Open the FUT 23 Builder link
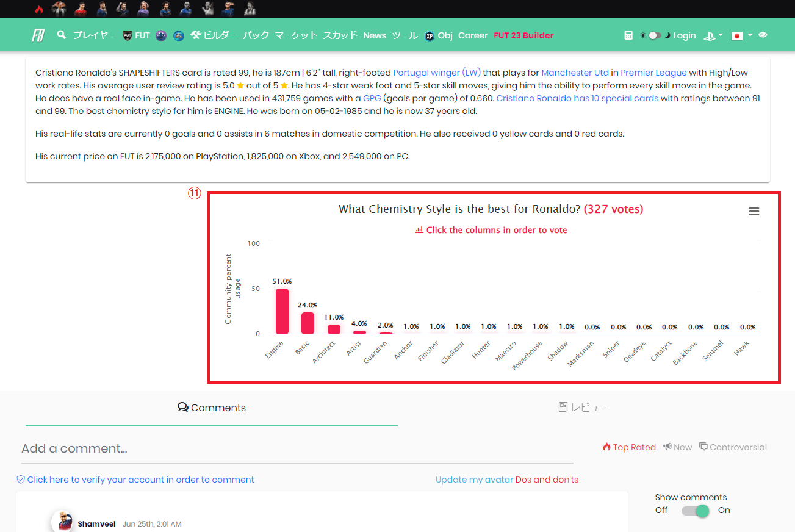The width and height of the screenshot is (795, 532). (x=523, y=35)
